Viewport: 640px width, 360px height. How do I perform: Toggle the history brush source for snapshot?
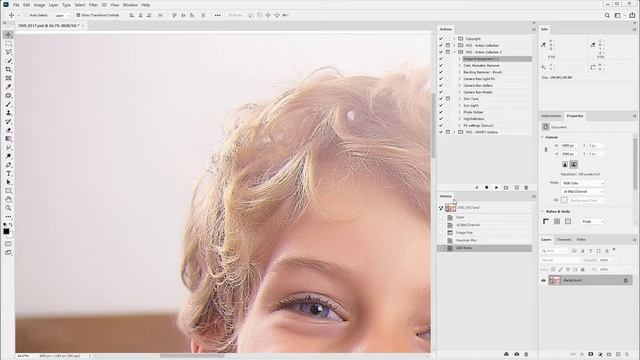point(441,208)
